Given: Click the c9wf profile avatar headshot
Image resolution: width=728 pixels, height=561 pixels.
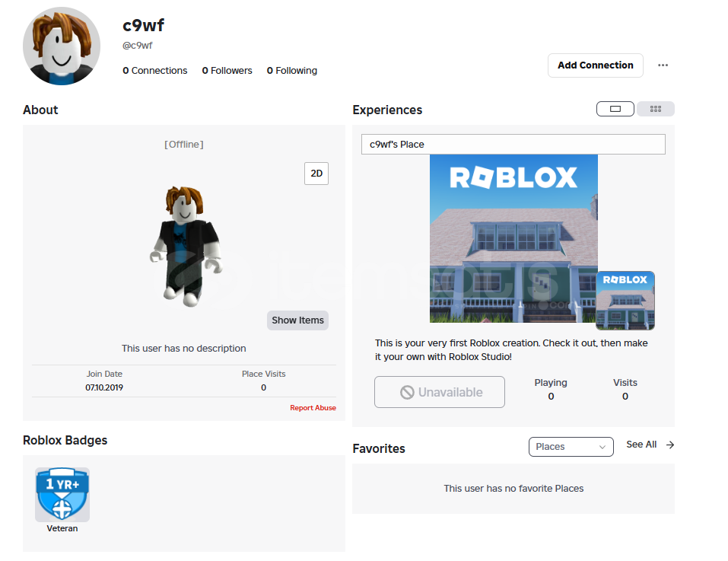Looking at the screenshot, I should coord(62,46).
